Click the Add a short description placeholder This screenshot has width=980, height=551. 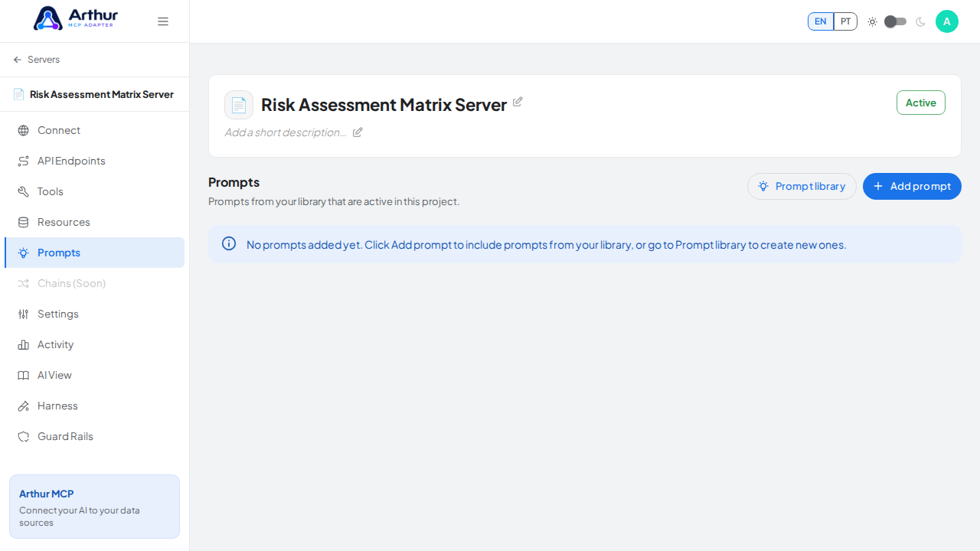coord(285,132)
